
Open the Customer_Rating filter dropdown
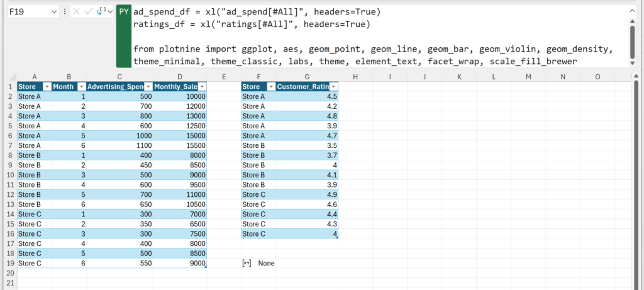click(333, 87)
